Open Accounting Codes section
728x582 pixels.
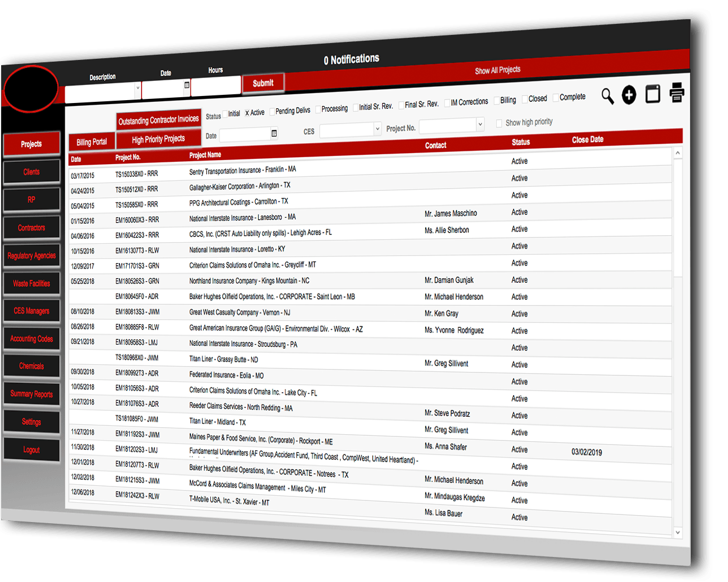pyautogui.click(x=31, y=339)
